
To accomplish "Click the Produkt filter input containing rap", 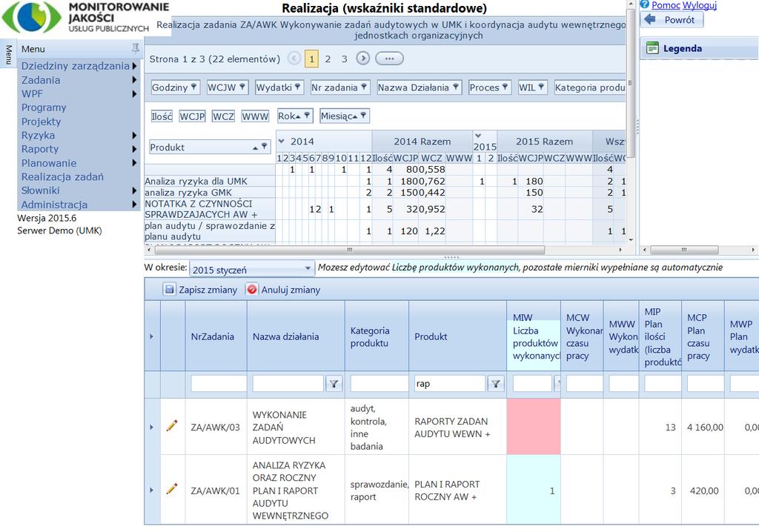I will click(450, 384).
